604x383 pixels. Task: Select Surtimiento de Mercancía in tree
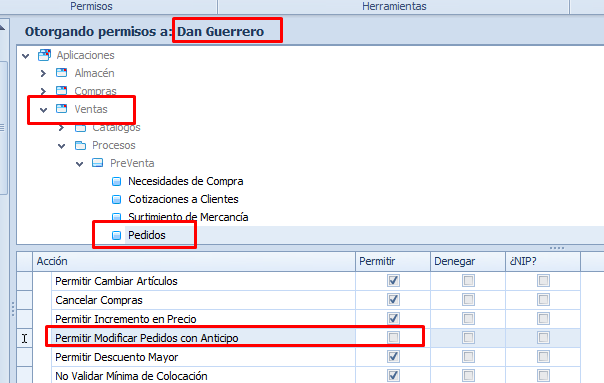188,217
